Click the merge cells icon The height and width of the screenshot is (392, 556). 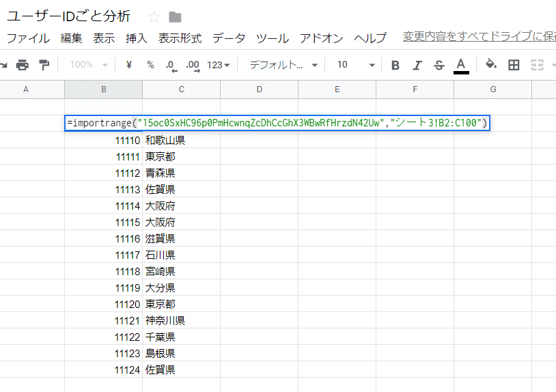(537, 65)
